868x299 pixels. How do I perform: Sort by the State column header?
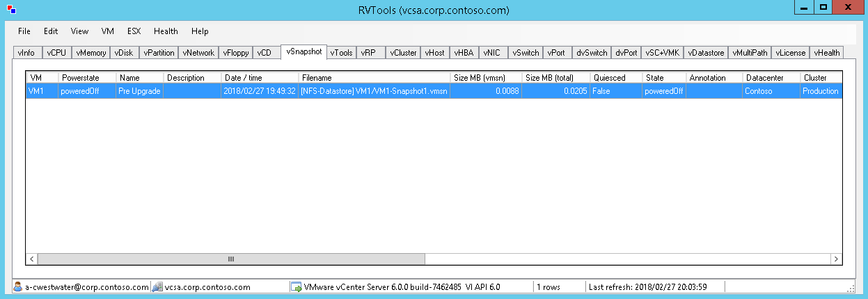point(664,78)
